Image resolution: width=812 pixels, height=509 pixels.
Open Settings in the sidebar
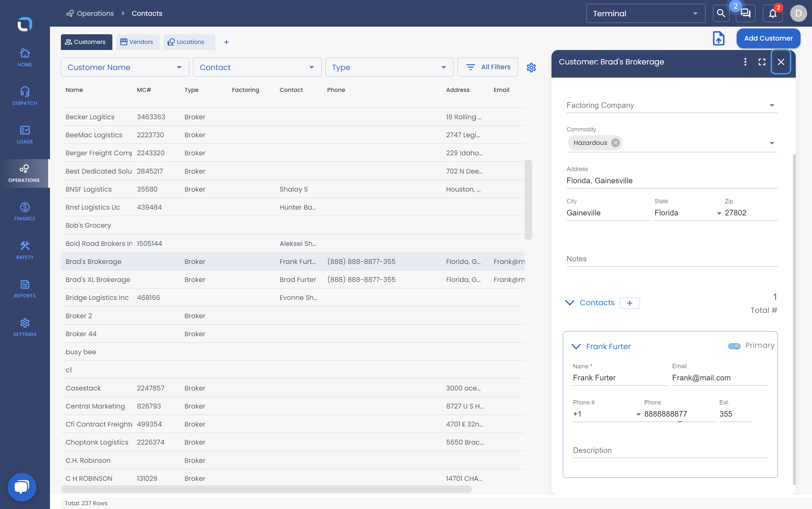[25, 328]
